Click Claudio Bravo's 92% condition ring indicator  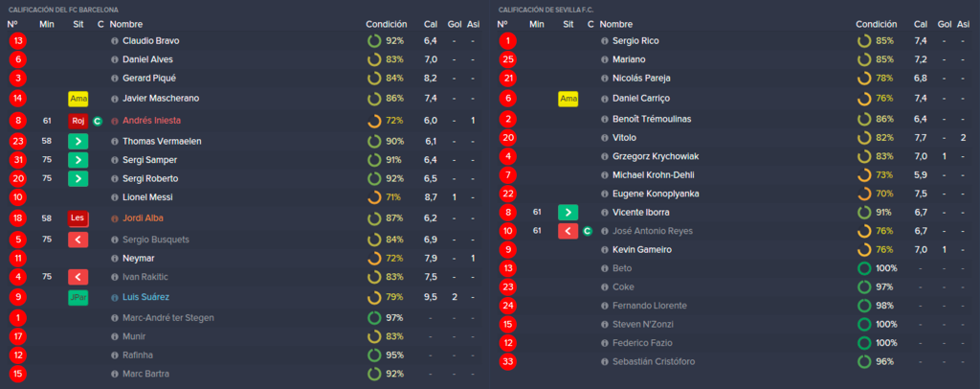tap(374, 40)
